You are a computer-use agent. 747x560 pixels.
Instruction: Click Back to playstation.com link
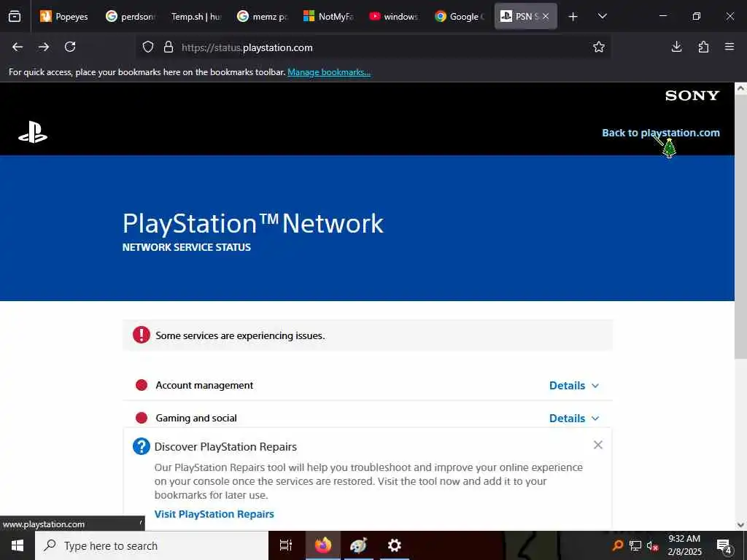[661, 133]
